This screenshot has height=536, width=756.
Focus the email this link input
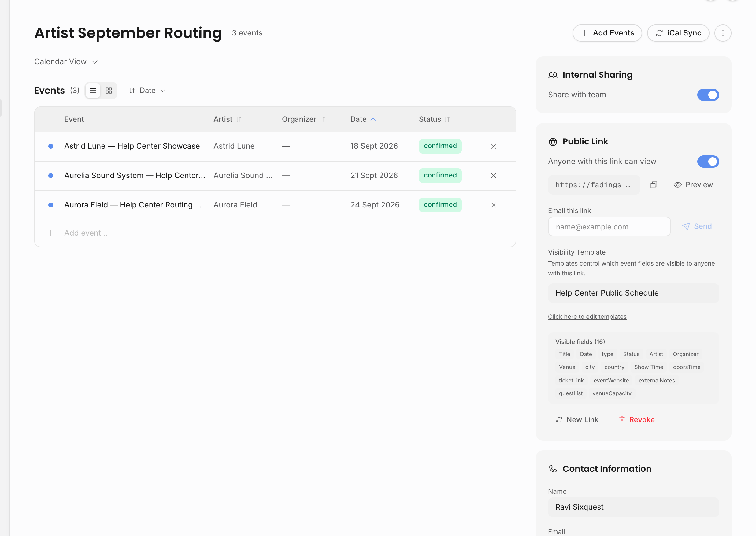coord(609,227)
